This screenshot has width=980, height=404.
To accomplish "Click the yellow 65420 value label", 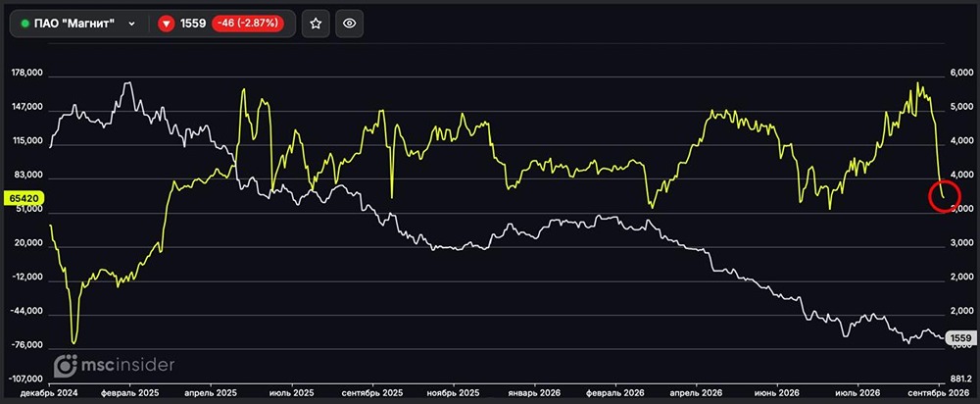I will pos(24,198).
